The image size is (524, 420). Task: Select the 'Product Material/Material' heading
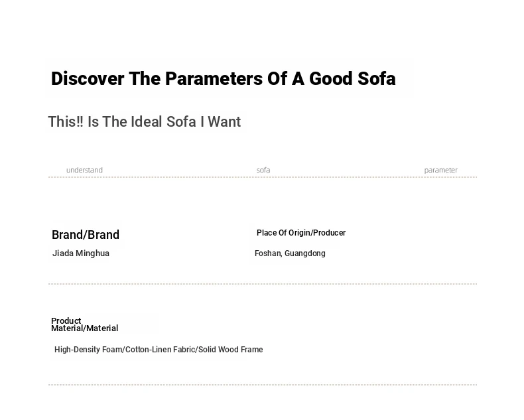84,324
